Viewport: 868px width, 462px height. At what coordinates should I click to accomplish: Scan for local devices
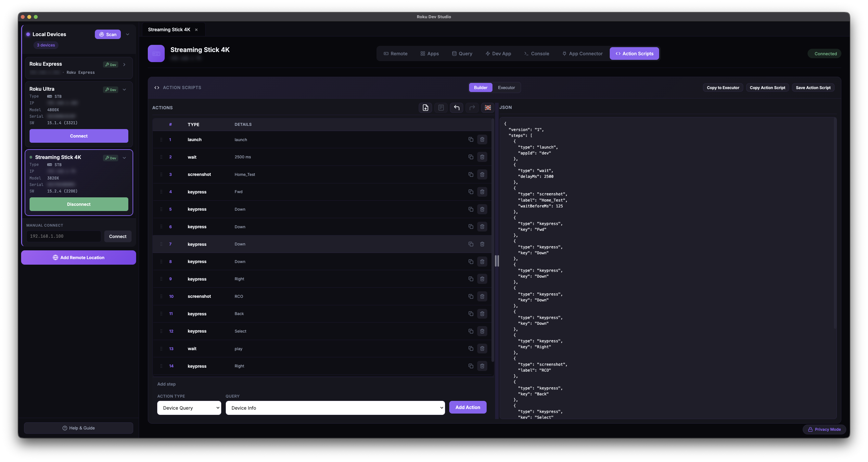[108, 34]
